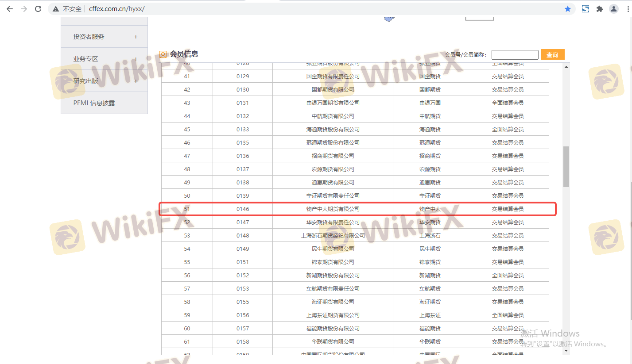Open the user profile avatar icon
Screen dimensions: 632x364
614,9
